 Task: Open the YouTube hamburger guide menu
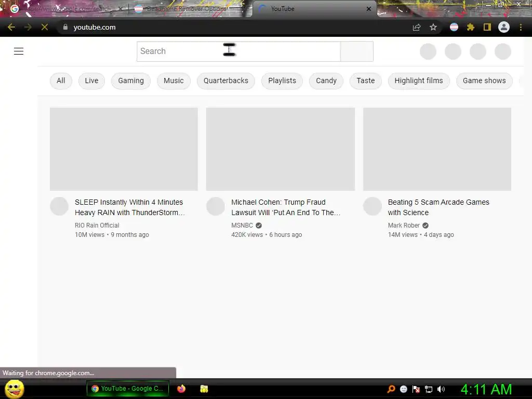[19, 51]
